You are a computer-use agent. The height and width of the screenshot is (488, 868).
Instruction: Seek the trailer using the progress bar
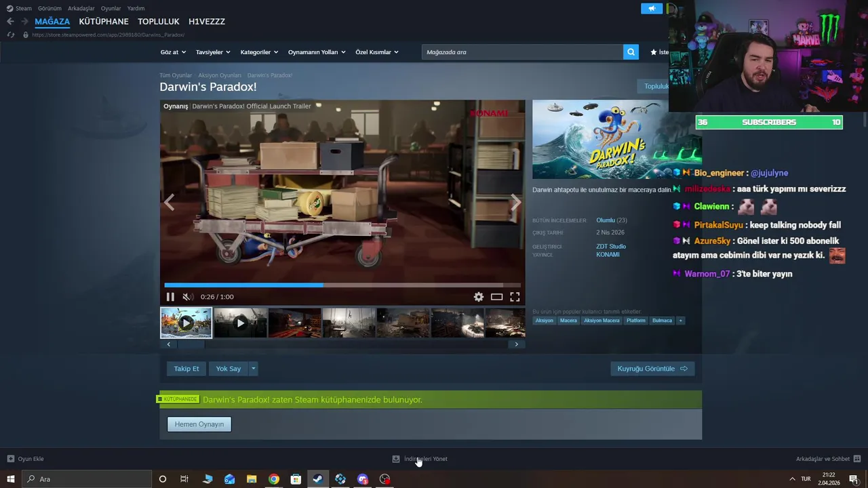point(342,285)
